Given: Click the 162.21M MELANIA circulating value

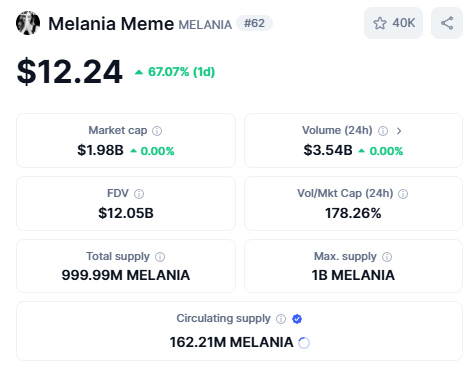Looking at the screenshot, I should pyautogui.click(x=231, y=342).
